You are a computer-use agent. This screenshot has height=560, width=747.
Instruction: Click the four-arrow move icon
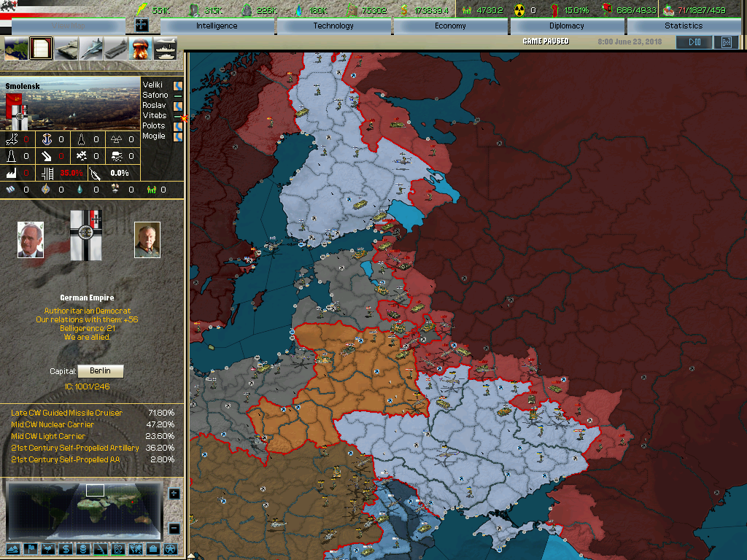pyautogui.click(x=142, y=26)
